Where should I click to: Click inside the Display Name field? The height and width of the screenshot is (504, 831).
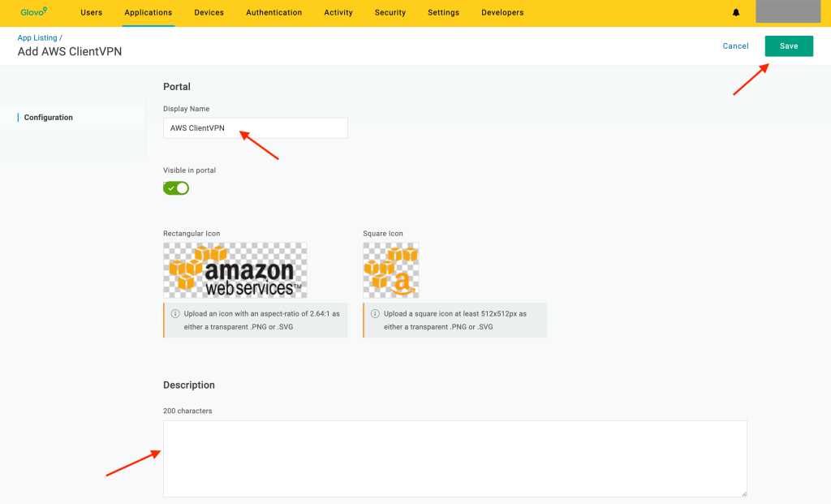click(x=255, y=127)
